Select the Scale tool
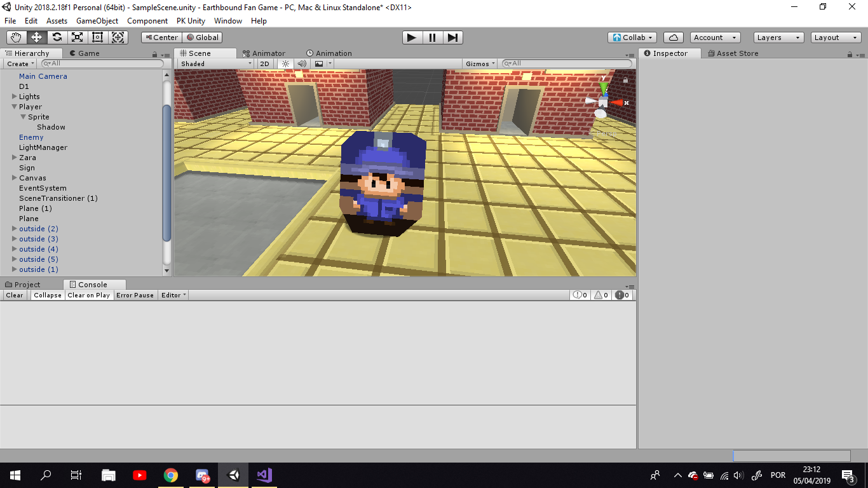The width and height of the screenshot is (868, 488). (77, 37)
